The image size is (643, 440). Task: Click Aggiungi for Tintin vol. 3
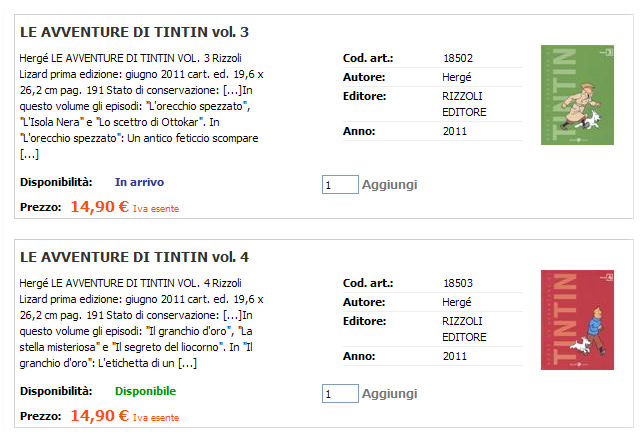(389, 184)
